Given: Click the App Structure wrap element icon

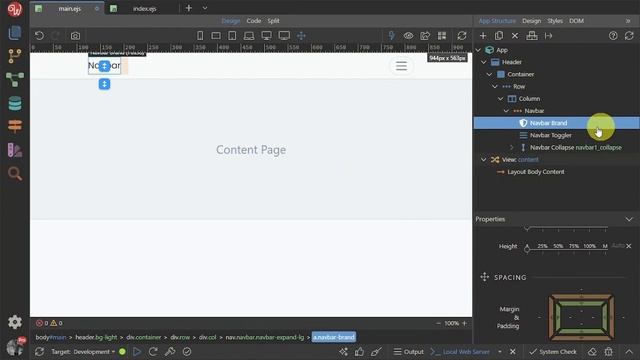Looking at the screenshot, I should pos(532,36).
